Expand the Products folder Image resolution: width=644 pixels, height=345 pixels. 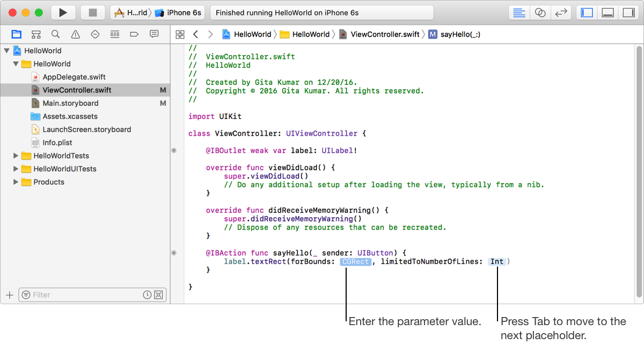coord(16,182)
